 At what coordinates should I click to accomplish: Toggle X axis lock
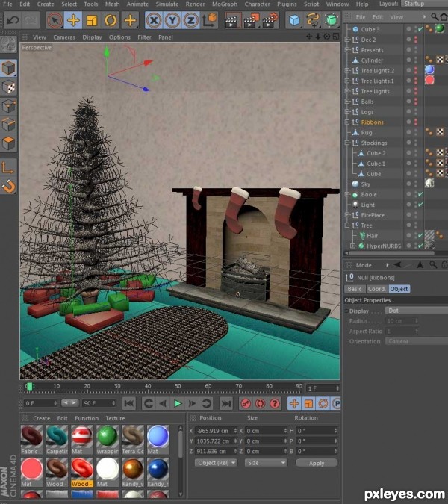click(154, 21)
